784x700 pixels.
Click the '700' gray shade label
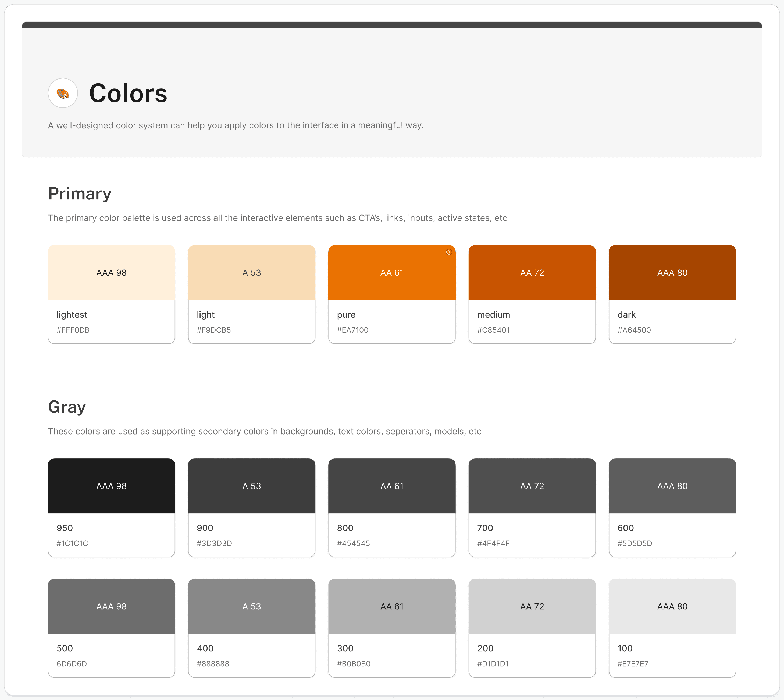coord(485,528)
